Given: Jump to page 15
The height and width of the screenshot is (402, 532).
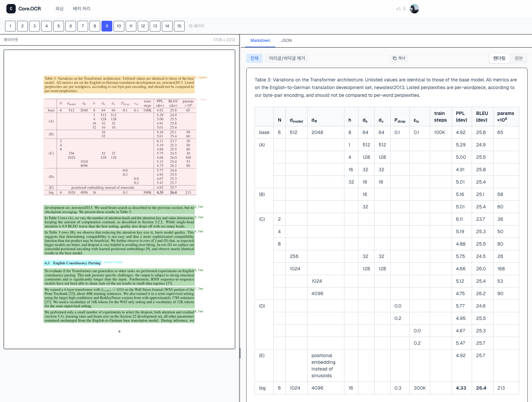Looking at the screenshot, I should (179, 26).
